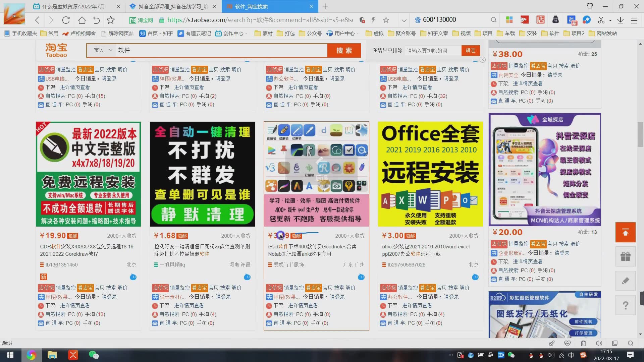Open shop link 爱妮诗菲服饰

coord(288,265)
